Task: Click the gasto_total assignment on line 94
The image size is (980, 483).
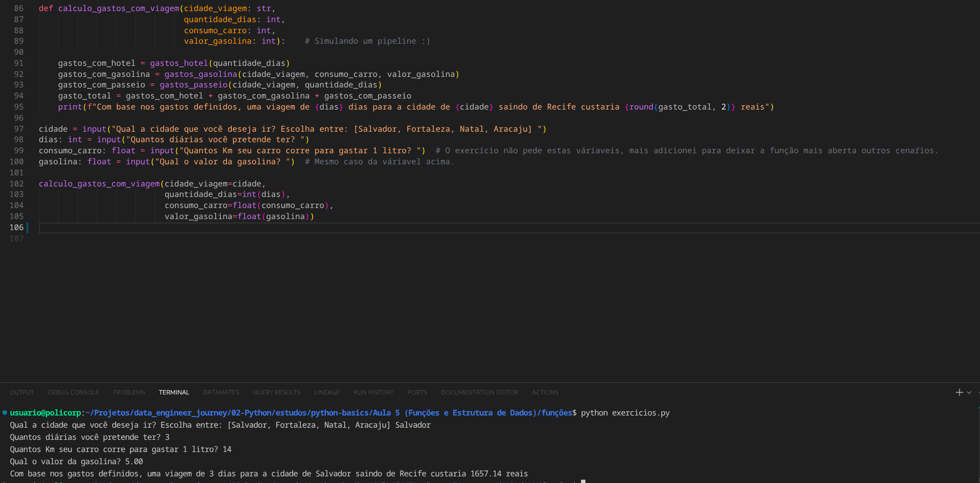Action: (235, 96)
